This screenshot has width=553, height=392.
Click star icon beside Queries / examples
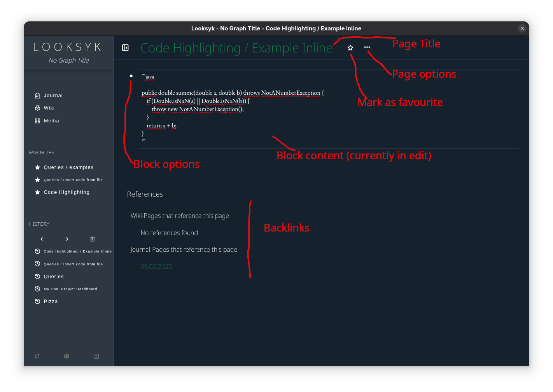pyautogui.click(x=37, y=167)
